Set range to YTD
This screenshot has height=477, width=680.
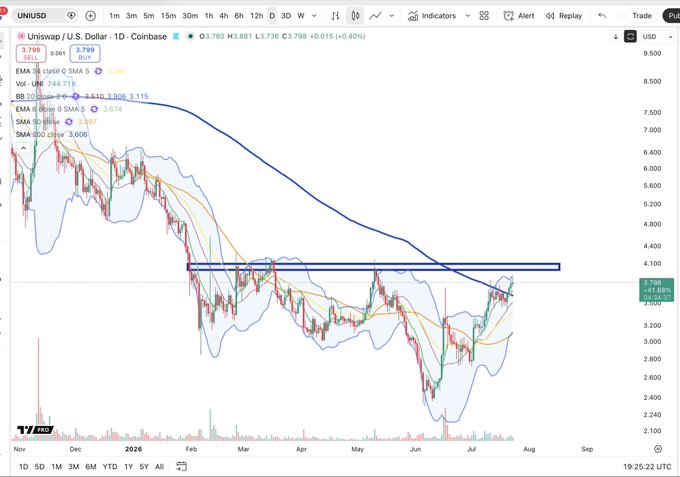[x=110, y=467]
